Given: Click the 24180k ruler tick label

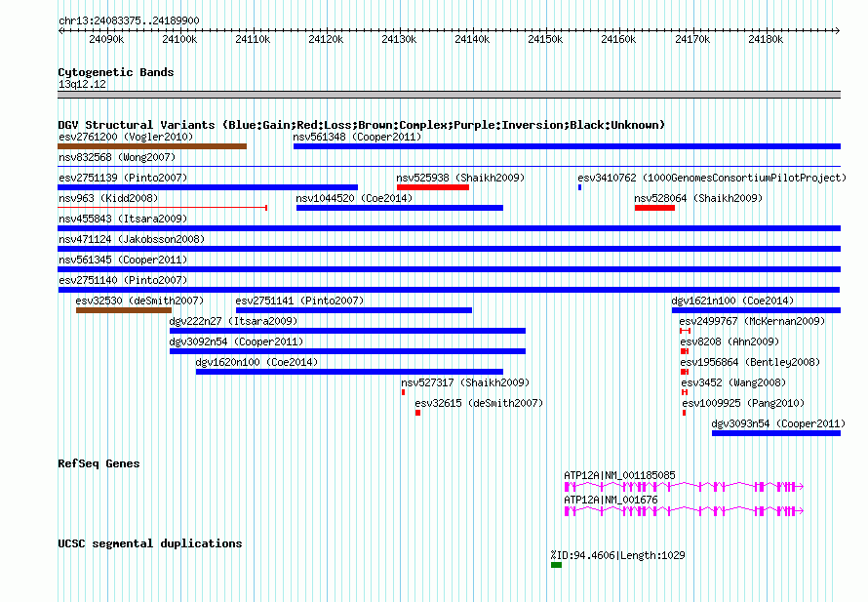Looking at the screenshot, I should [766, 39].
